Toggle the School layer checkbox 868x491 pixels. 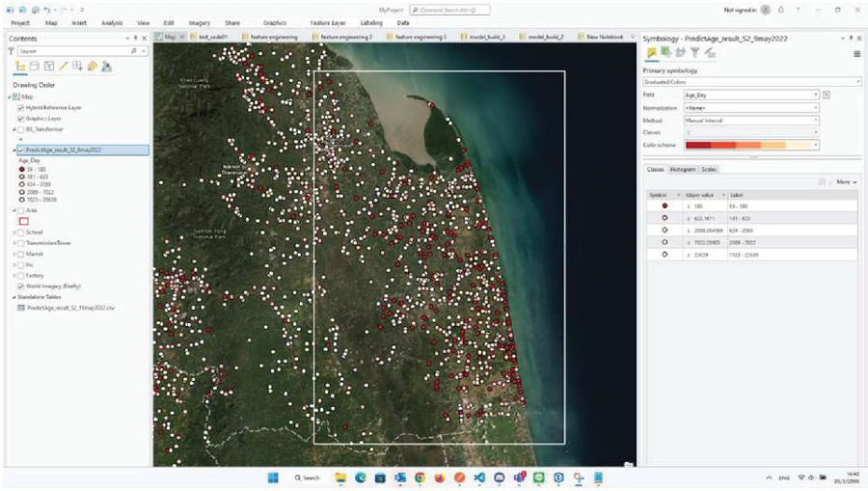(x=21, y=232)
